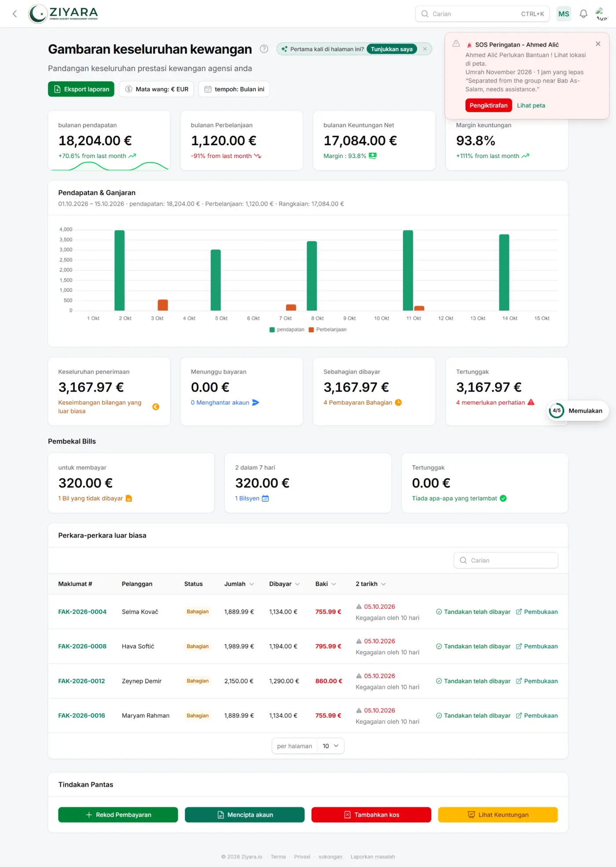616x867 pixels.
Task: Open the Mata wang currency selector
Action: [157, 89]
